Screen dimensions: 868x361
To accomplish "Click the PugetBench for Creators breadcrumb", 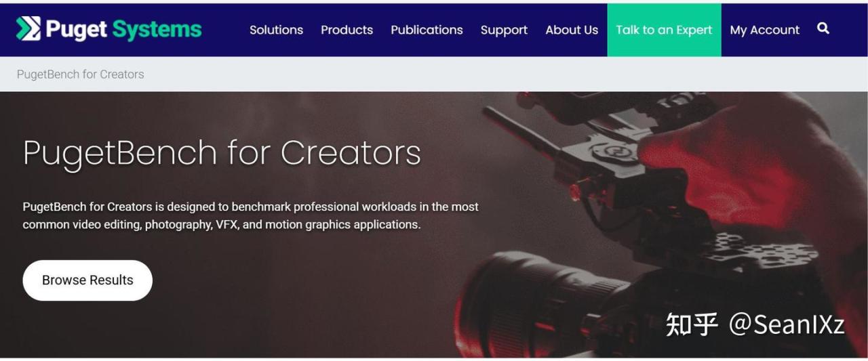I will click(x=80, y=75).
